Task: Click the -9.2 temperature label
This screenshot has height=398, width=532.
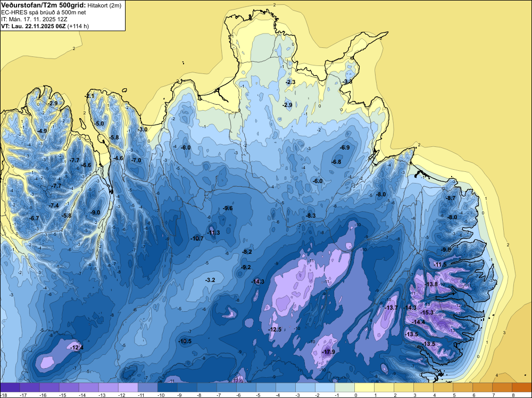Action: 246,267
